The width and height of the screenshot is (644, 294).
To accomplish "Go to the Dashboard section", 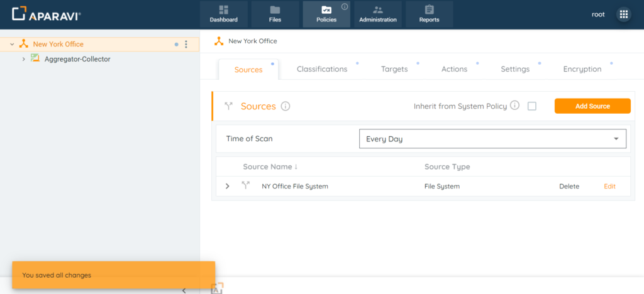I will point(224,14).
